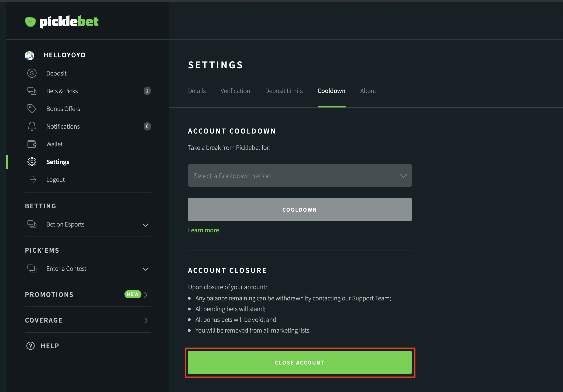Click the HELLOYOYO username
Screen dimensions: 563x392
pyautogui.click(x=65, y=55)
